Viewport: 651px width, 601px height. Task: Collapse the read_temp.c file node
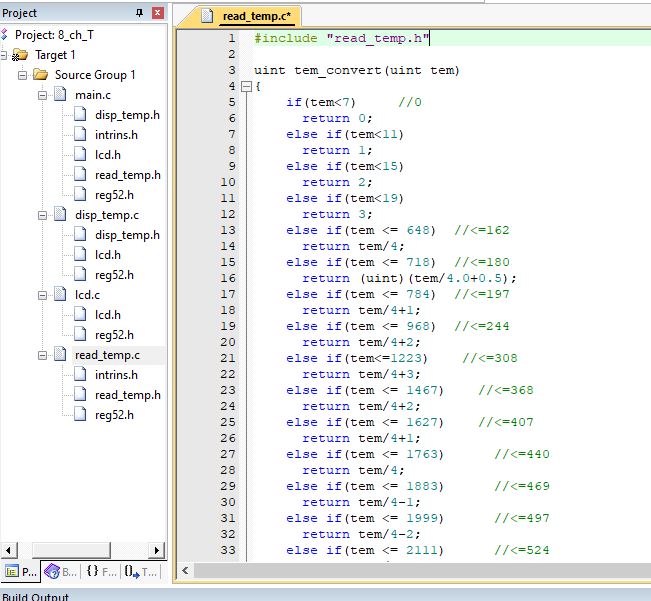42,355
